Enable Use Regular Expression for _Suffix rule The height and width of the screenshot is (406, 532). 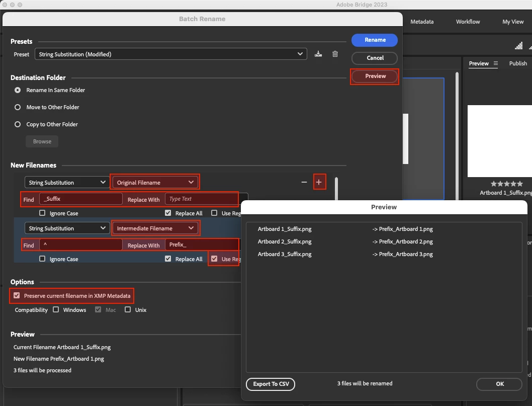[x=214, y=213]
